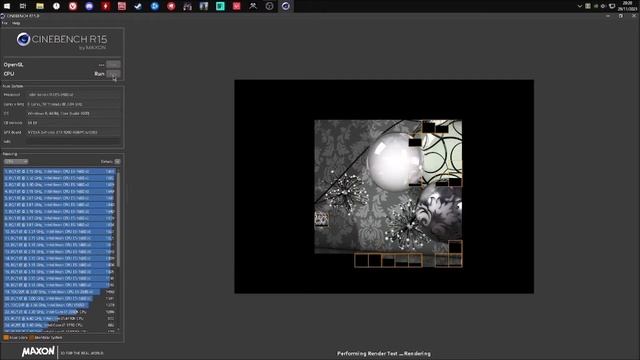Click the MAXON logo at bottom left
Screen dimensions: 640x360
38,351
